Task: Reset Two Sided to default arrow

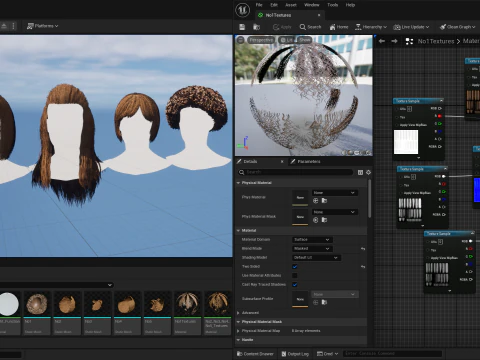Action: 363,267
